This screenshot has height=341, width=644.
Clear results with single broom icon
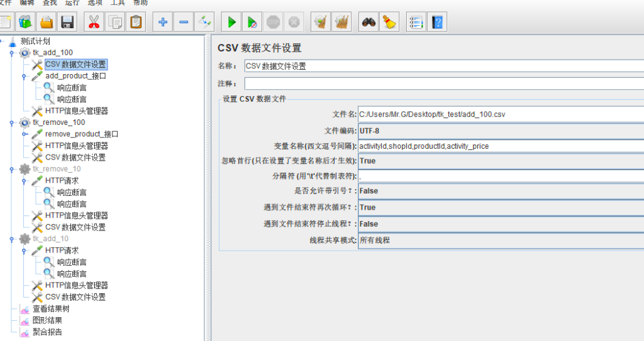tap(321, 22)
